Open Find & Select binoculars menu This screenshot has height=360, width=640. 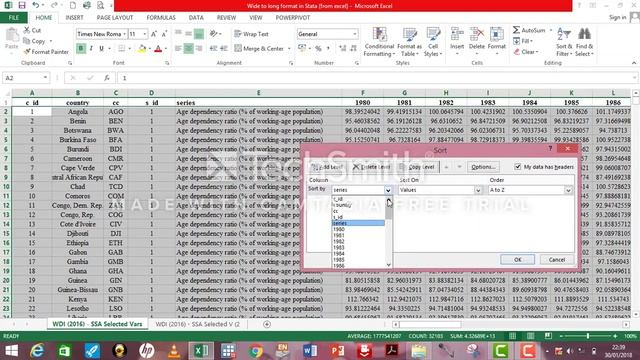[x=584, y=42]
